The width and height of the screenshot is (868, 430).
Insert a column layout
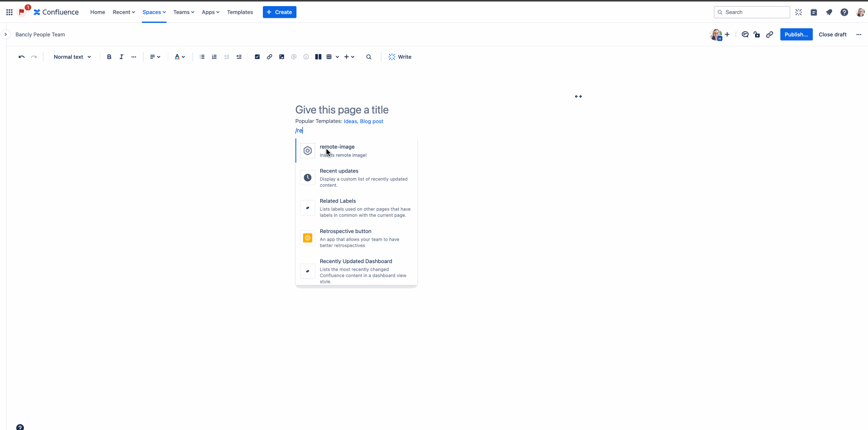point(318,57)
